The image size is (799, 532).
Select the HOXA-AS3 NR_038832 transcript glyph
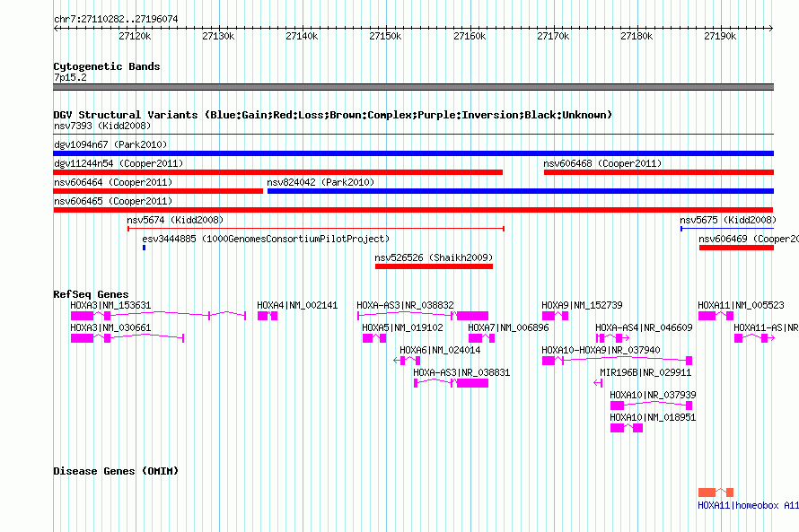click(x=423, y=316)
